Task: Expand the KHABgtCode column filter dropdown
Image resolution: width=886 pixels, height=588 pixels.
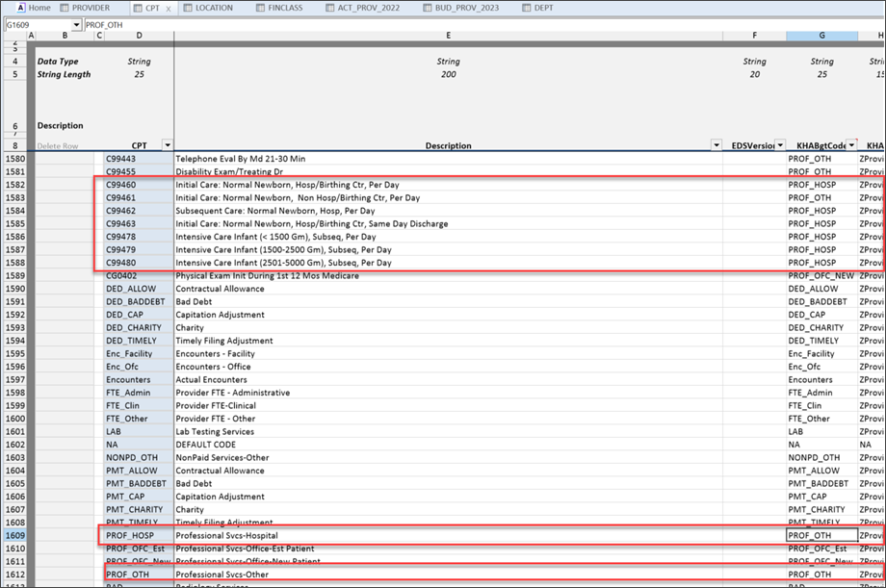Action: click(851, 145)
